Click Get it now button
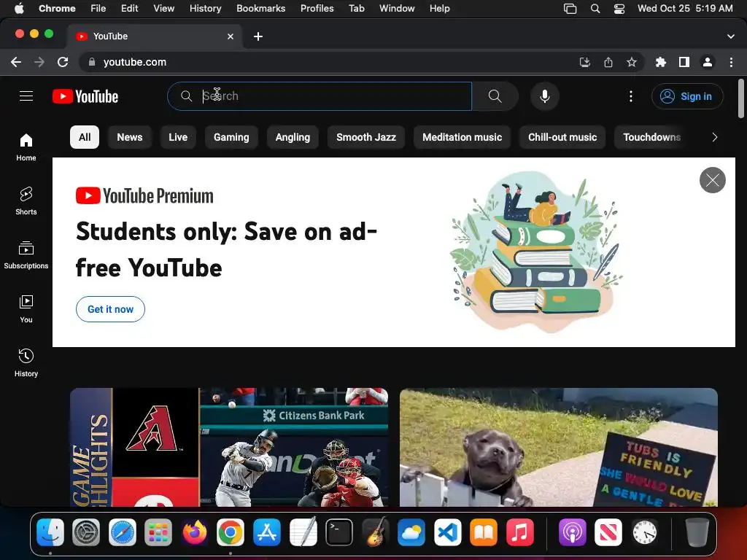 [x=111, y=309]
